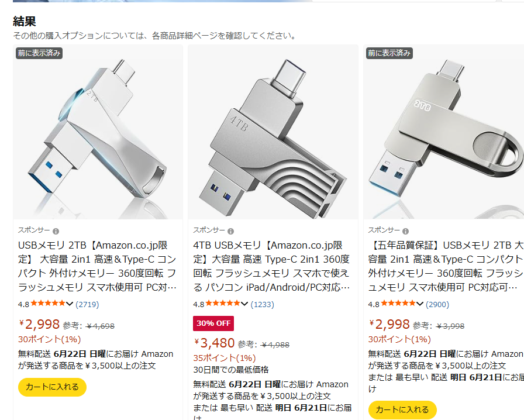
Task: Expand rating dropdown chevron for third product
Action: 419,304
